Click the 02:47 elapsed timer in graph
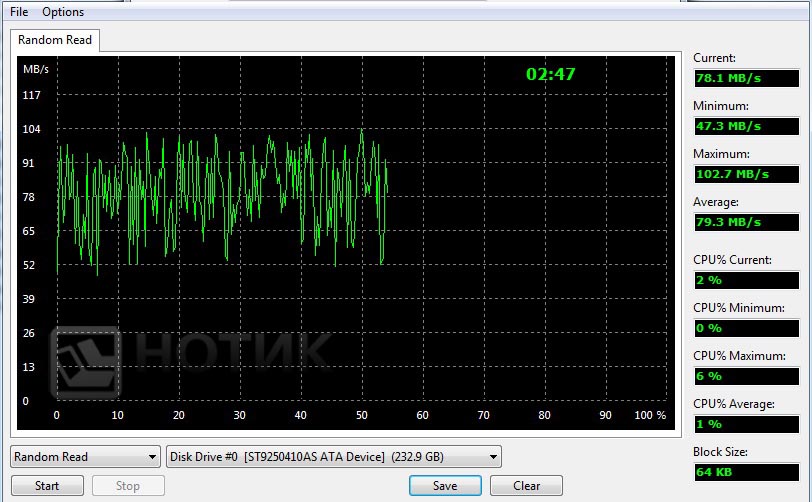Screen dimensions: 812x502 point(551,74)
